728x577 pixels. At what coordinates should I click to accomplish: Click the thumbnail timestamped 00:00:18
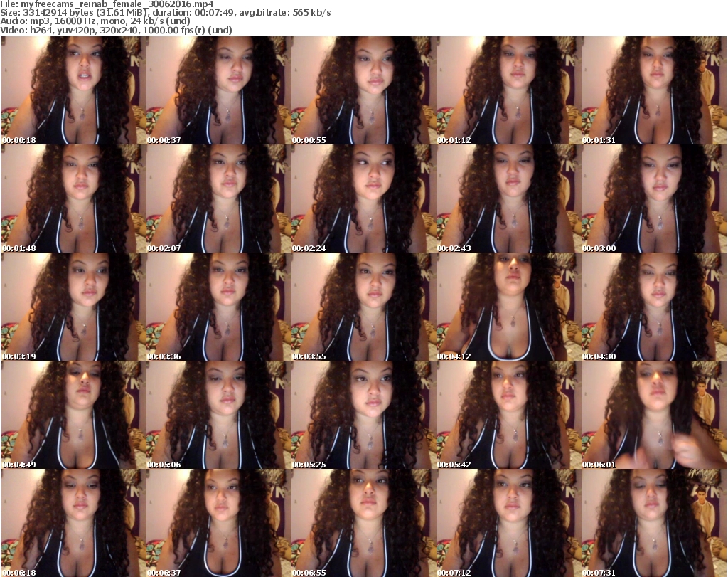click(73, 90)
